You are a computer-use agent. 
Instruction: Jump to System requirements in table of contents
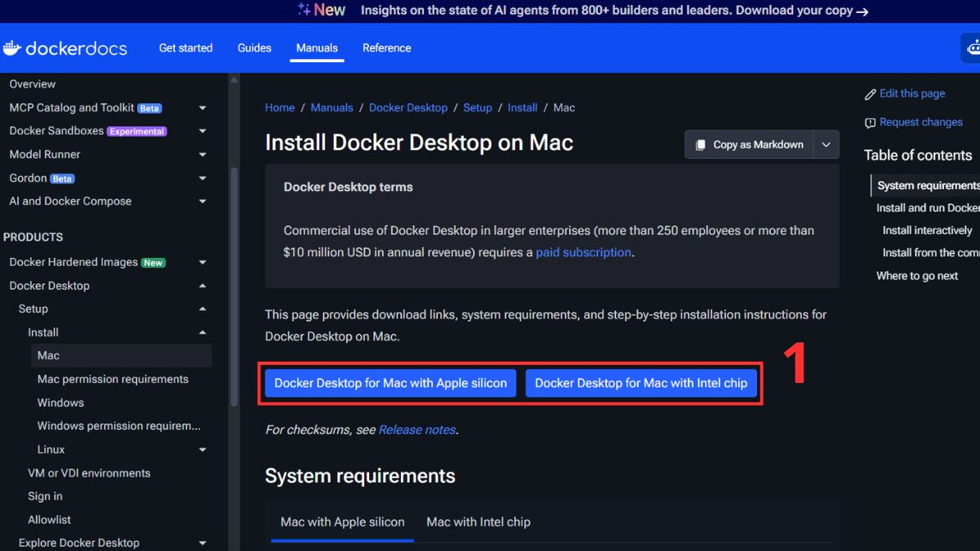click(x=929, y=185)
